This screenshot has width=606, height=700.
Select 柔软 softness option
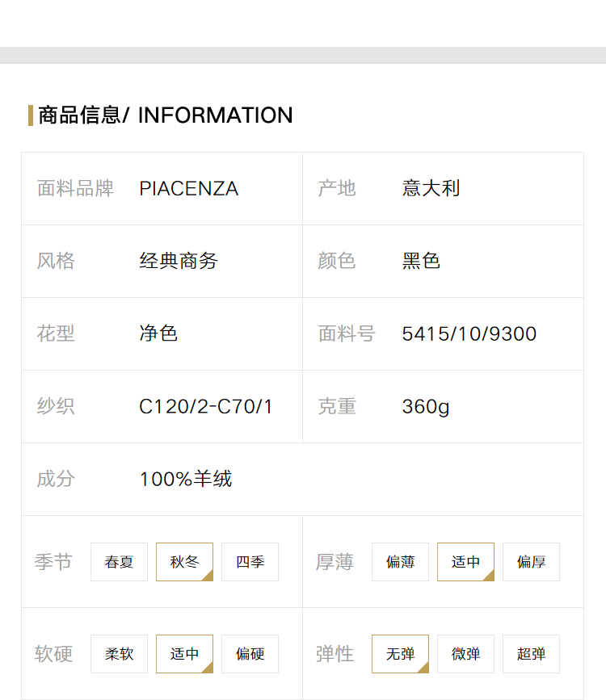click(119, 653)
